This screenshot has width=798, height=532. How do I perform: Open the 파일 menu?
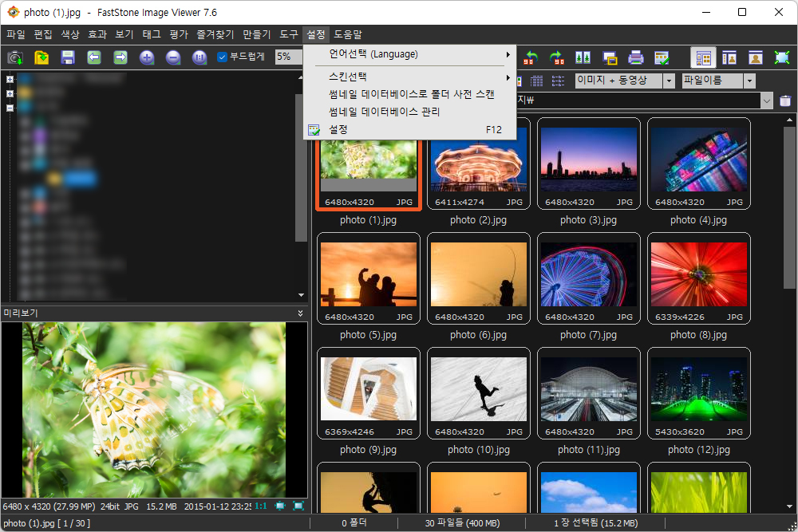tap(16, 34)
